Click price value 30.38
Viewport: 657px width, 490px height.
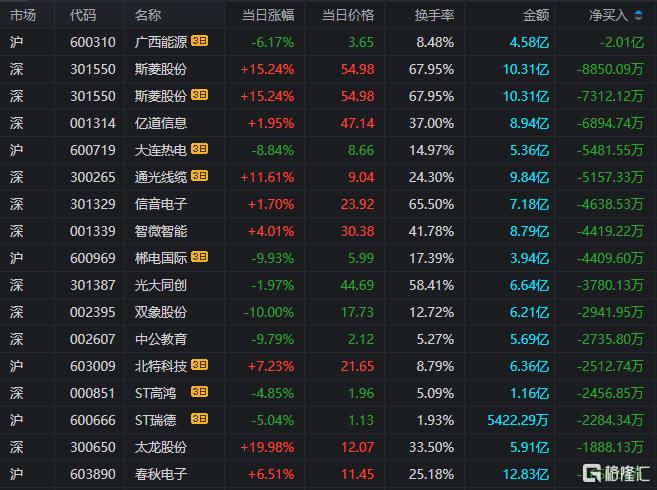pos(357,231)
